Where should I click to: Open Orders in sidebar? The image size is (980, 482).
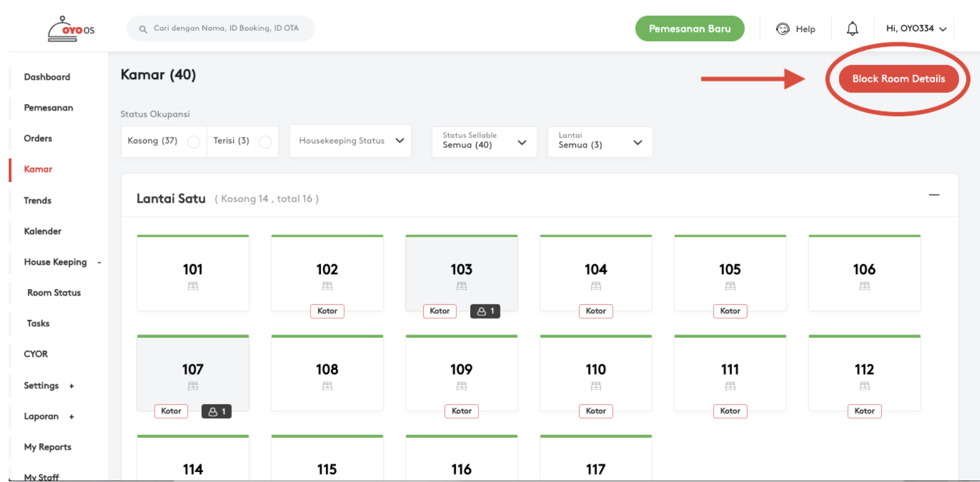coord(38,139)
